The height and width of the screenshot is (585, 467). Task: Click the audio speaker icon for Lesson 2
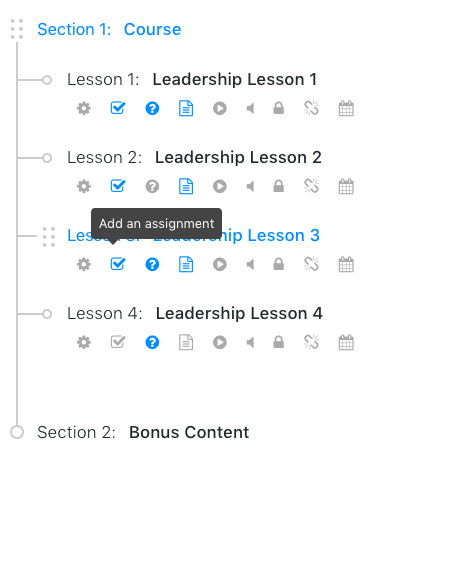click(250, 187)
